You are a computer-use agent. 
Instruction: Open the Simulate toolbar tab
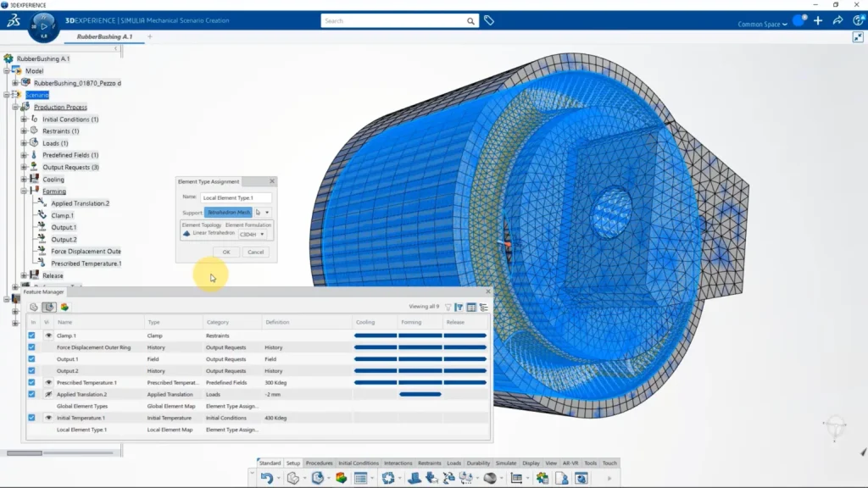(x=506, y=463)
